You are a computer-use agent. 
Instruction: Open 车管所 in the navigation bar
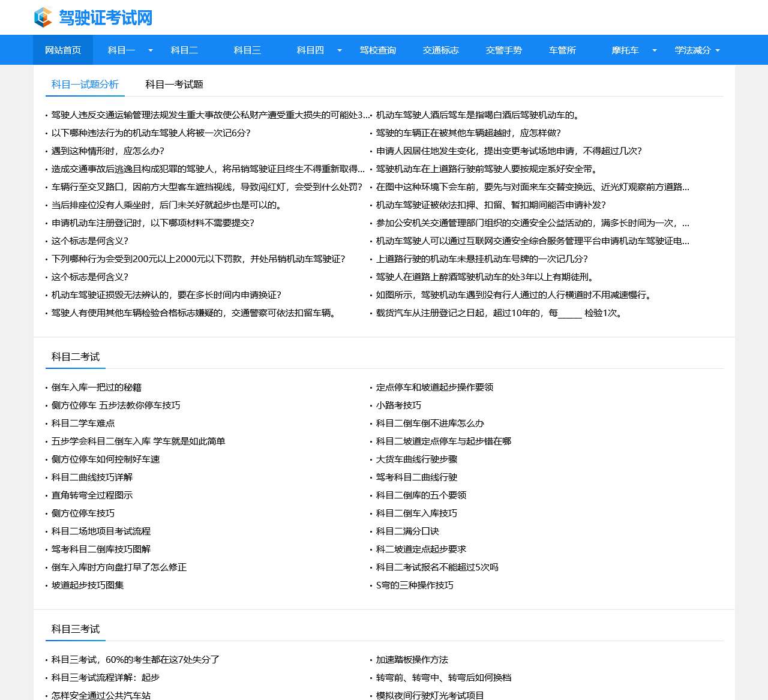tap(562, 50)
